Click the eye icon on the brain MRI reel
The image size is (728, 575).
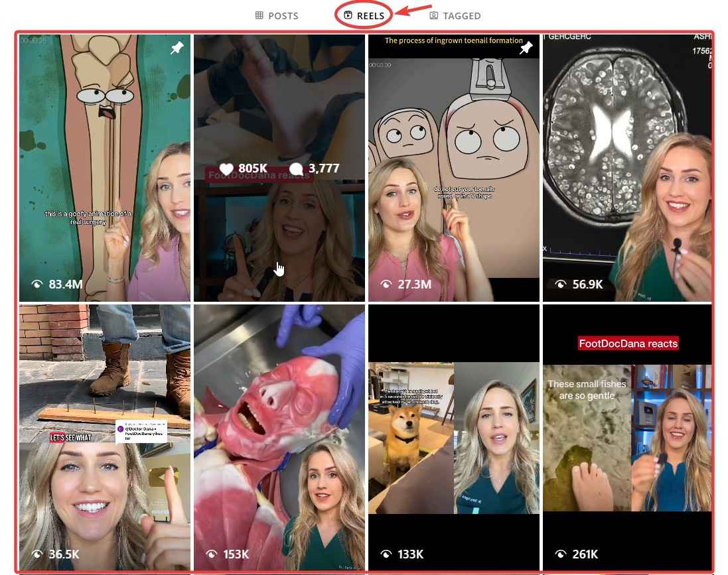tap(561, 284)
